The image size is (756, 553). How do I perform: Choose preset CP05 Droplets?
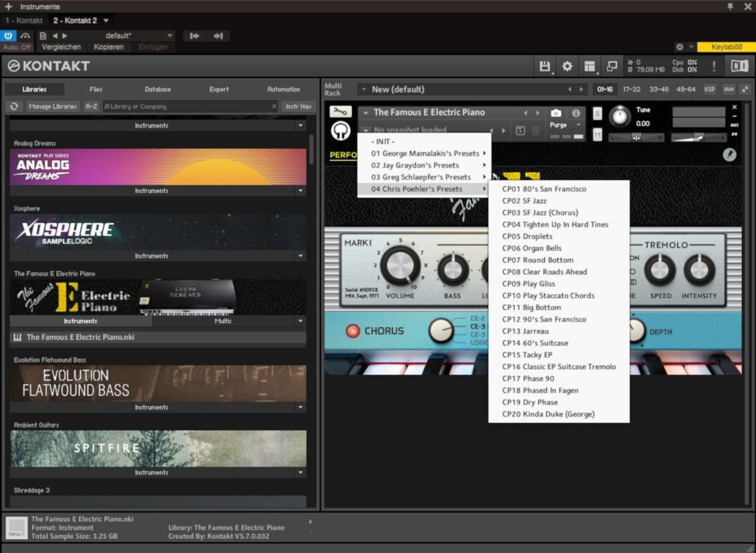[559, 236]
